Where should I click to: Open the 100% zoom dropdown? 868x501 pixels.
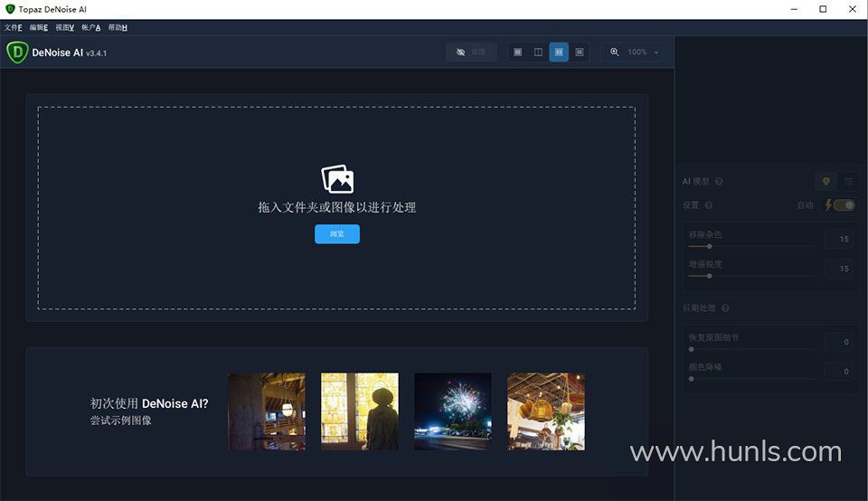tap(643, 52)
